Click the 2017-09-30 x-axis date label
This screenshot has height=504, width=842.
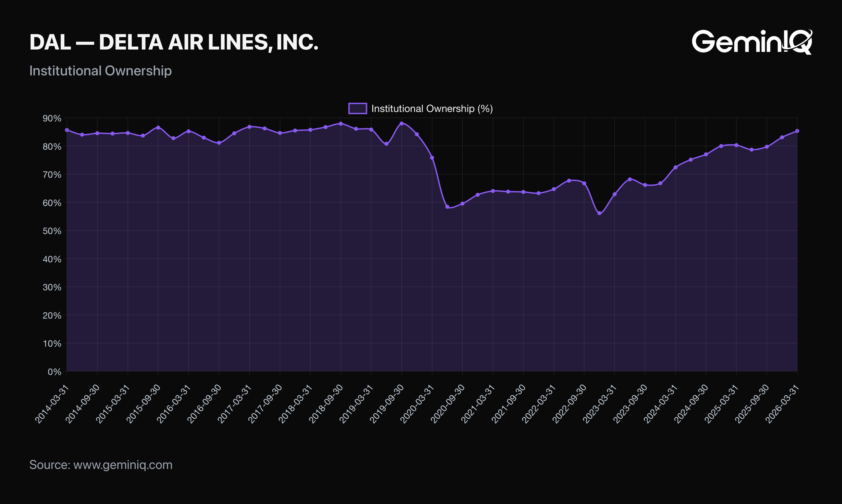pyautogui.click(x=265, y=404)
